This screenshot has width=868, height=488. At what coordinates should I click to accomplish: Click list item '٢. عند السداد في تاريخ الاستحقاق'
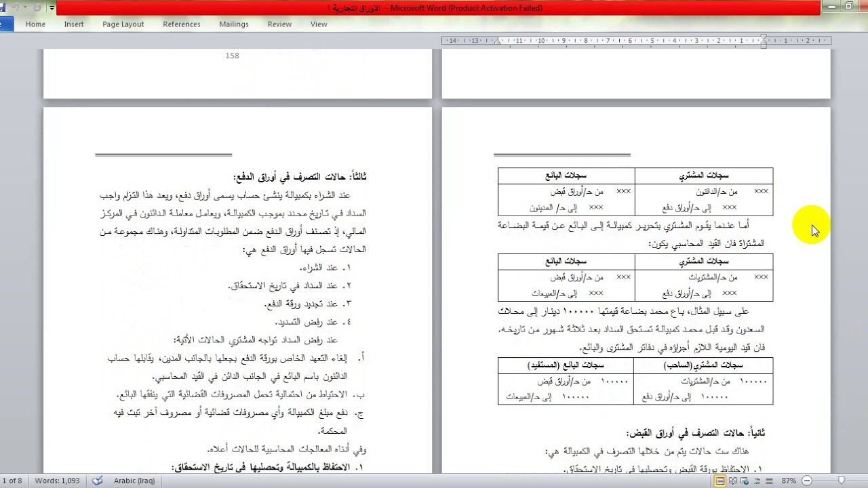(290, 286)
